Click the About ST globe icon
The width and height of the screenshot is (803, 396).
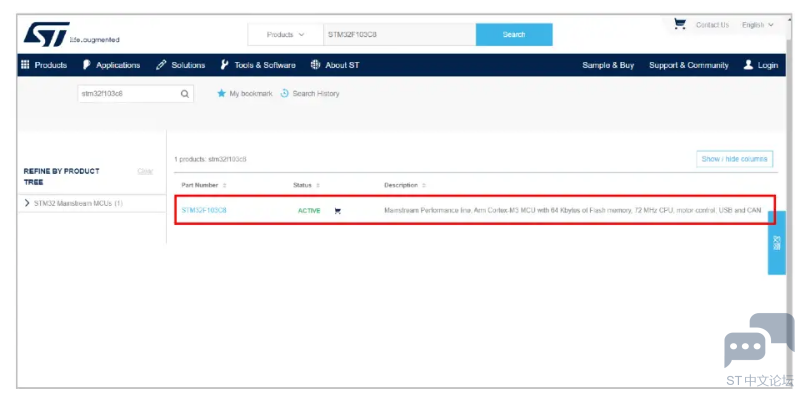[x=315, y=65]
